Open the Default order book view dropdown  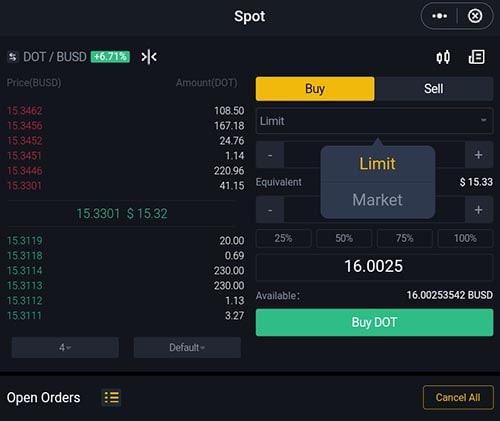pos(187,347)
